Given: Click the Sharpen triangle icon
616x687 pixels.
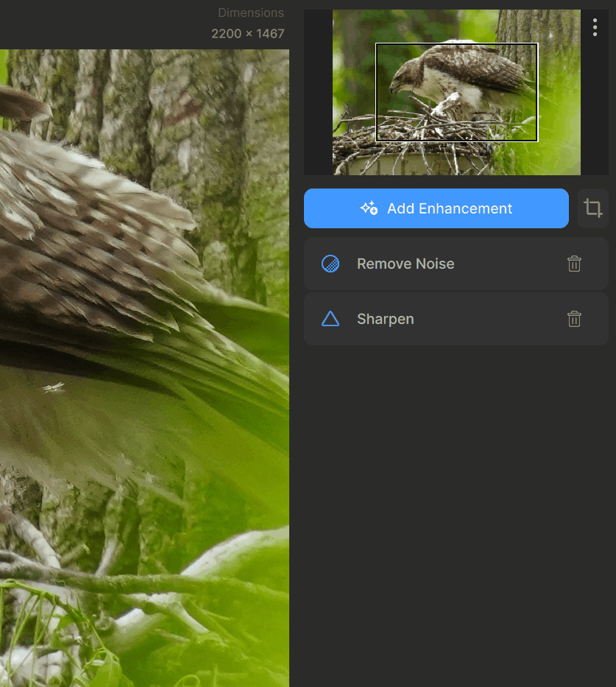Looking at the screenshot, I should click(x=330, y=319).
